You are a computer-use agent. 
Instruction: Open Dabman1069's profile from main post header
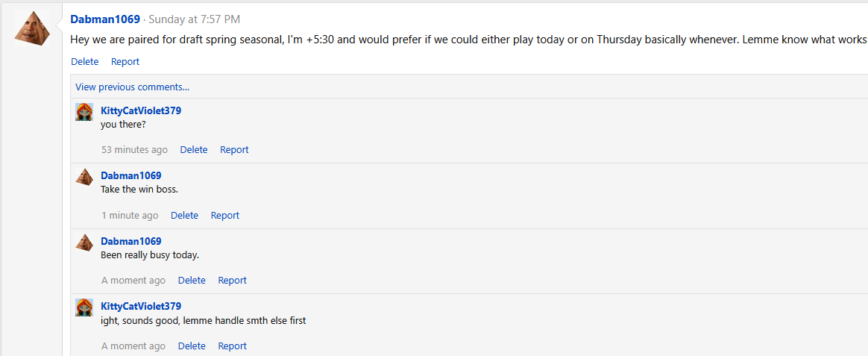click(x=105, y=19)
